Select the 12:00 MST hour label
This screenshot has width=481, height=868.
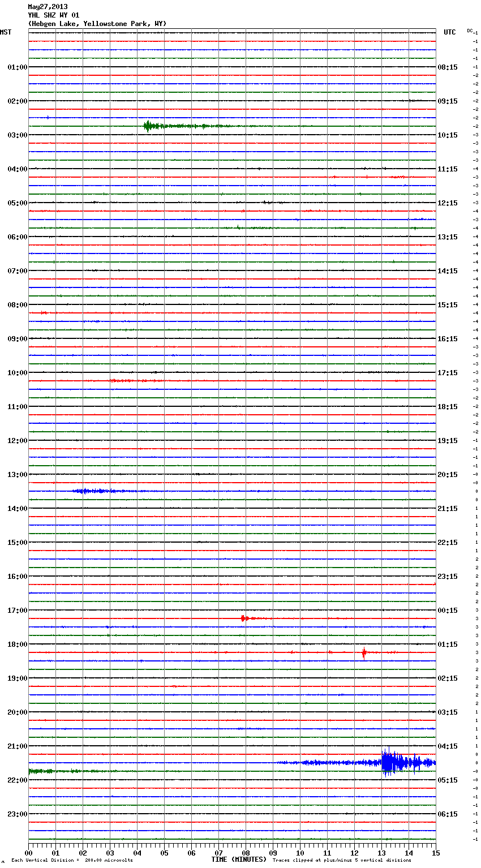pos(17,441)
